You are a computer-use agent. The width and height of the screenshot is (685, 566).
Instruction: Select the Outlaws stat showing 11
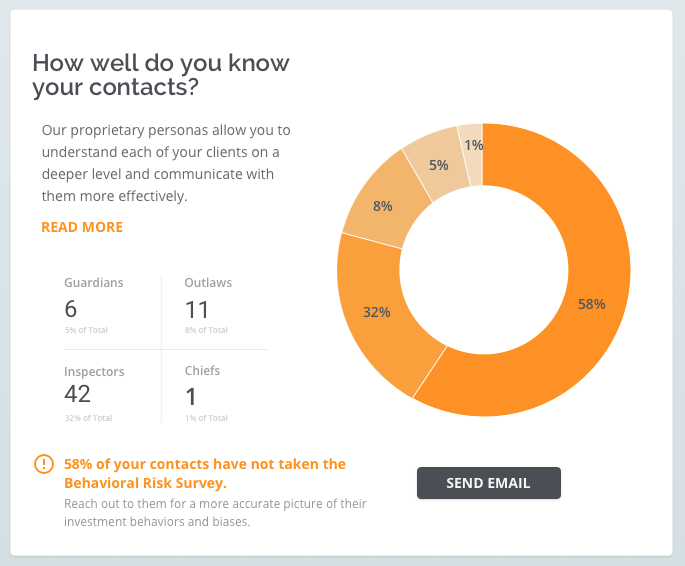click(197, 308)
